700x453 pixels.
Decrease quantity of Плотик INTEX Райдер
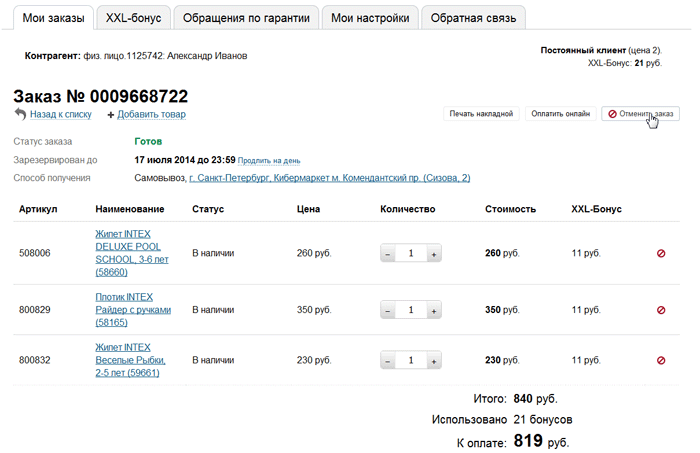[388, 311]
